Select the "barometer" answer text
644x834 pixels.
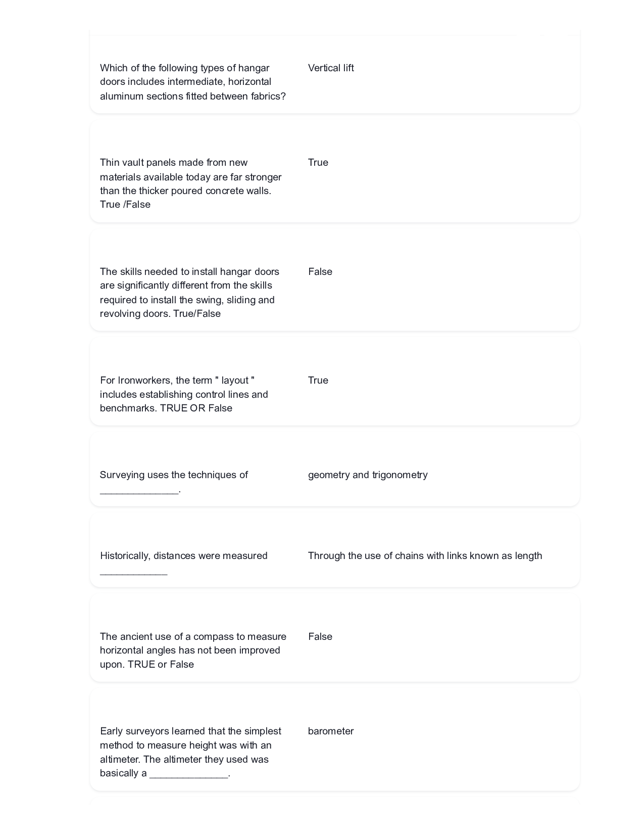[x=331, y=731]
